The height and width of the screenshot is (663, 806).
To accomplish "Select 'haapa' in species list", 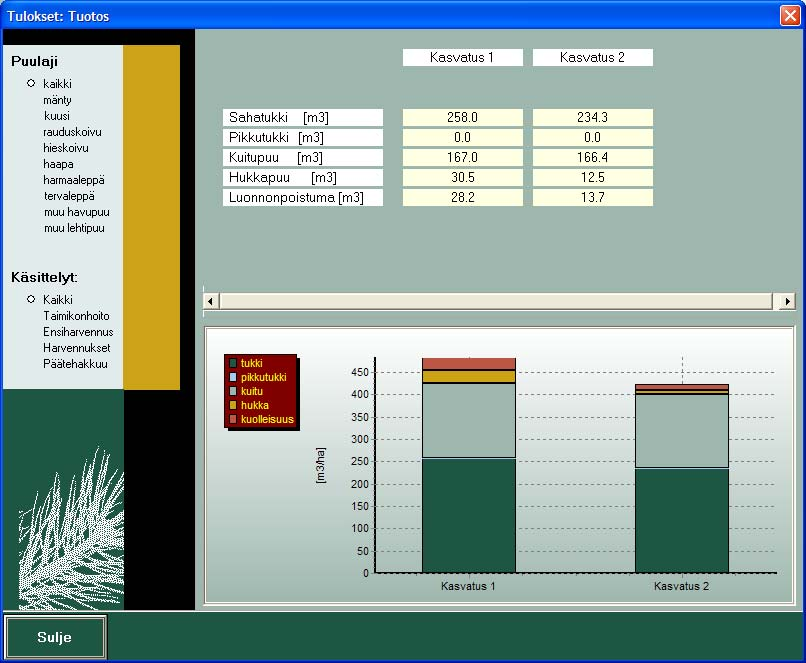I will point(58,164).
